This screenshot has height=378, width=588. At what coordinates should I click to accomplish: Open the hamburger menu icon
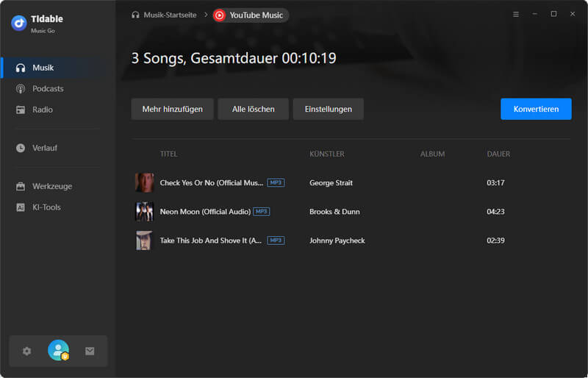coord(516,14)
